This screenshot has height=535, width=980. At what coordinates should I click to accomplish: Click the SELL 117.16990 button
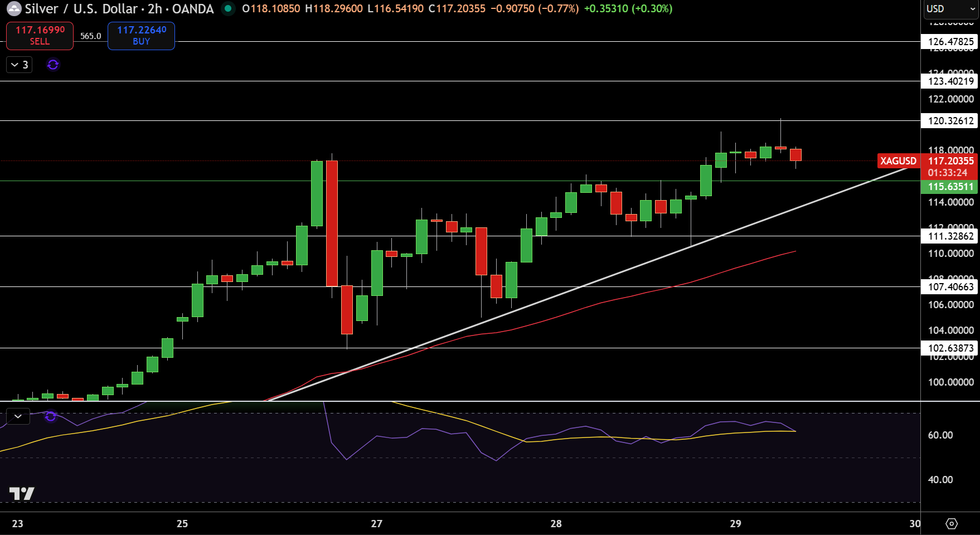click(x=40, y=36)
